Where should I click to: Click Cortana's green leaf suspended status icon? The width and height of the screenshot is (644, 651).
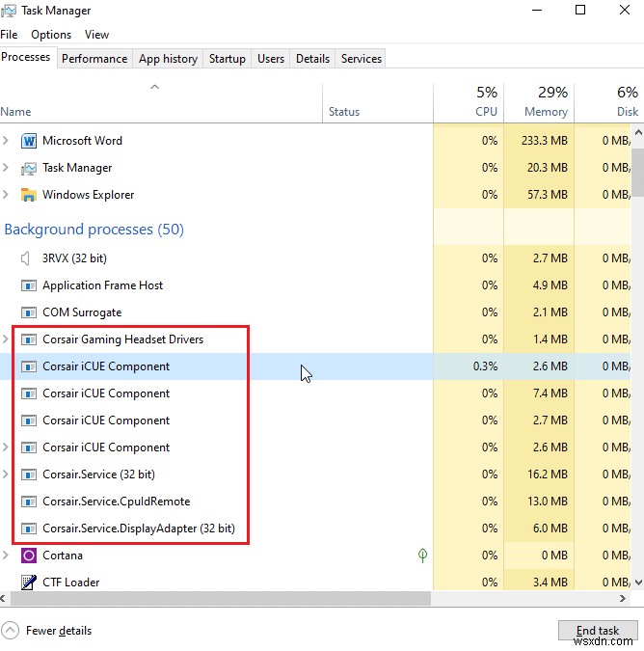tap(422, 556)
